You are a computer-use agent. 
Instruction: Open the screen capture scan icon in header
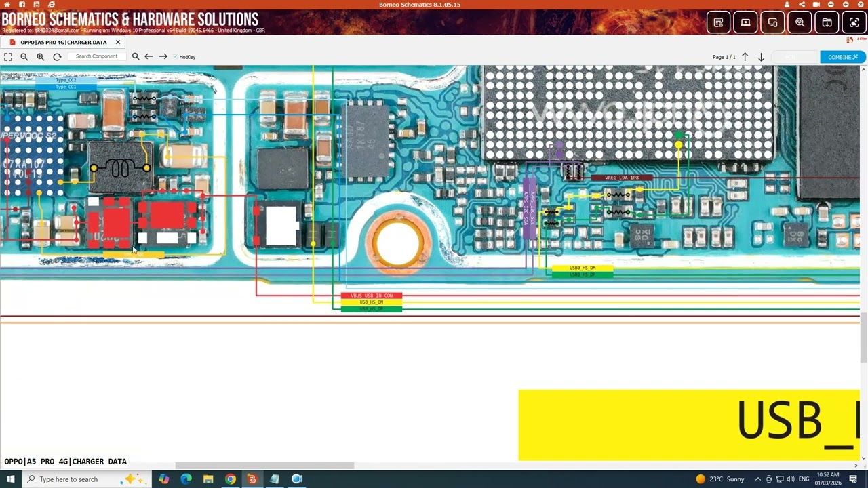pos(854,22)
